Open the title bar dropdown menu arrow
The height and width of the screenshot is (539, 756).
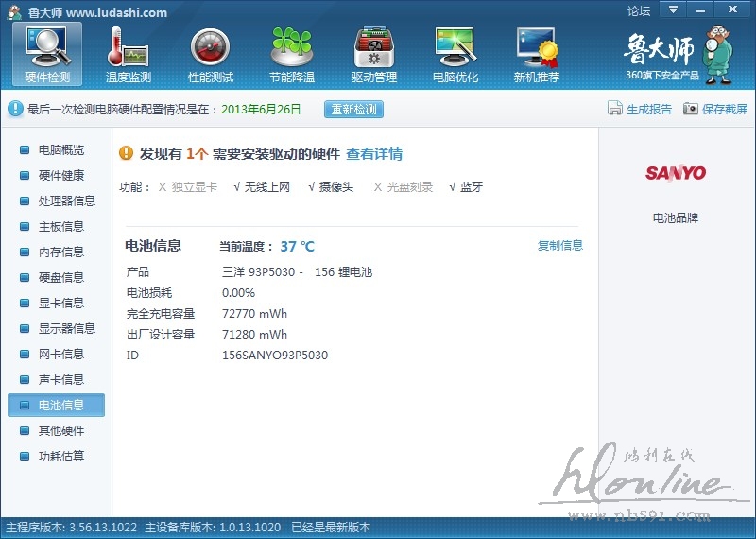[x=673, y=9]
